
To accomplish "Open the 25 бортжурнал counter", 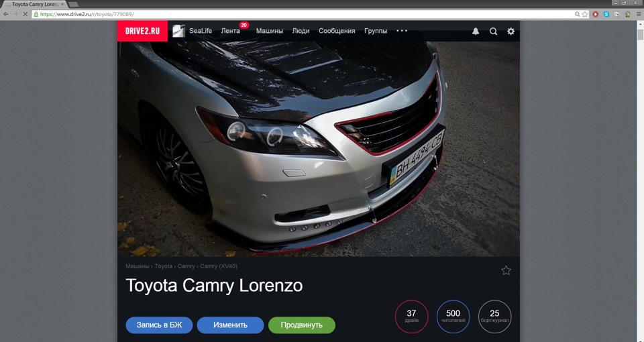I will (x=494, y=317).
